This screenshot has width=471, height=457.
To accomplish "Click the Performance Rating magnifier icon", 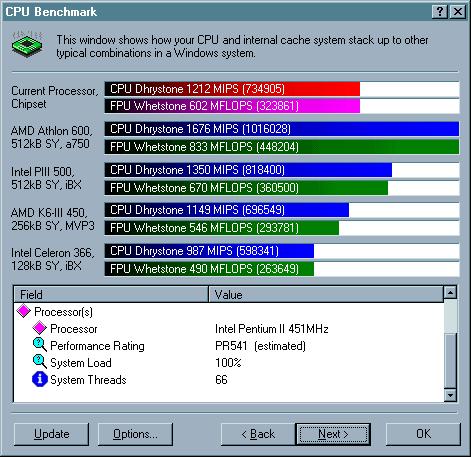I will [x=40, y=345].
